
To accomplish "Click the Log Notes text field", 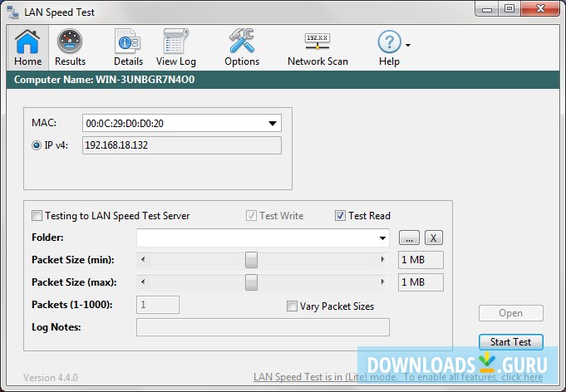I will (263, 327).
